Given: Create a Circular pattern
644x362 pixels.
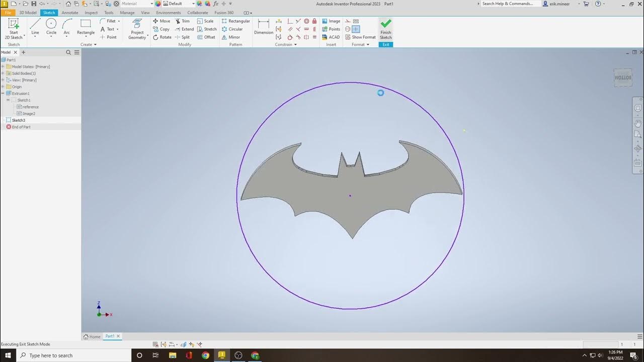Looking at the screenshot, I should coord(232,29).
